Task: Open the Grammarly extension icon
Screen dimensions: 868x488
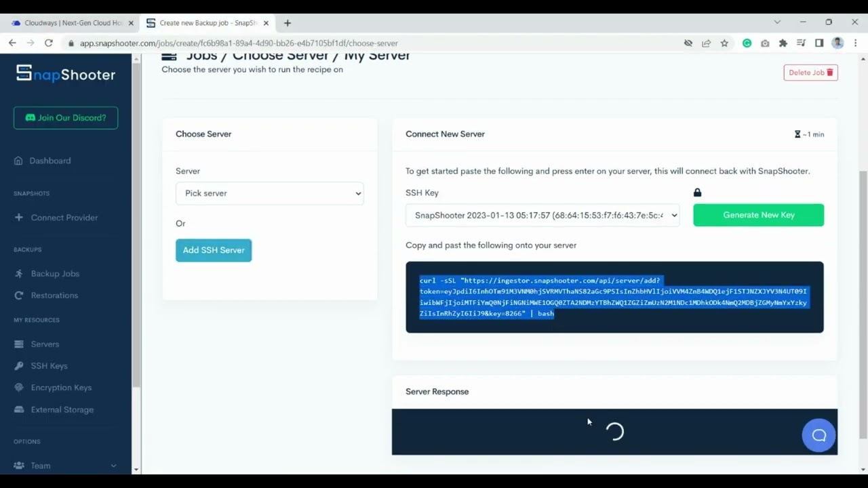Action: point(747,43)
